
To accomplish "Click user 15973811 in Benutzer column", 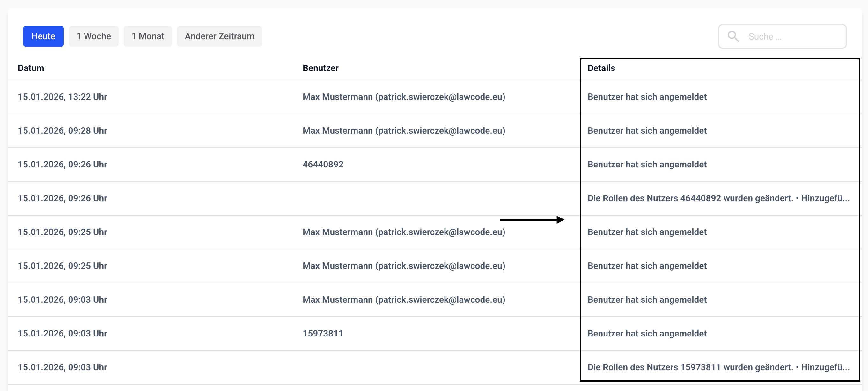I will tap(323, 333).
